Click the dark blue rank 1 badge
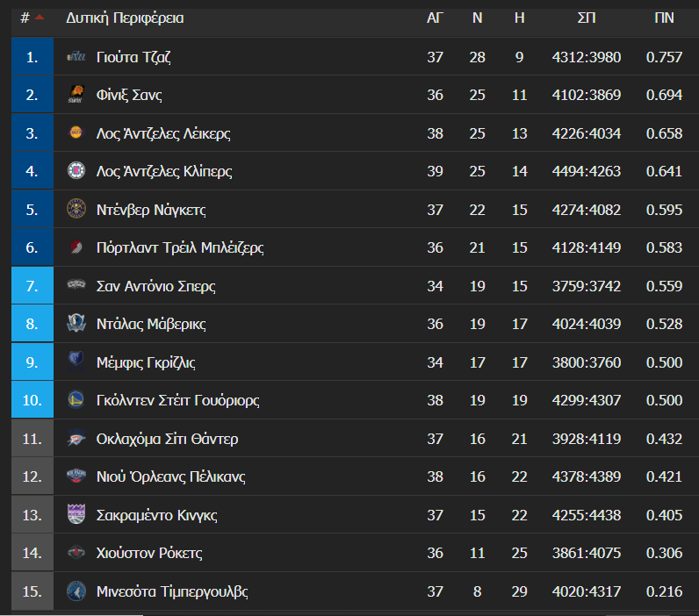 click(x=32, y=57)
